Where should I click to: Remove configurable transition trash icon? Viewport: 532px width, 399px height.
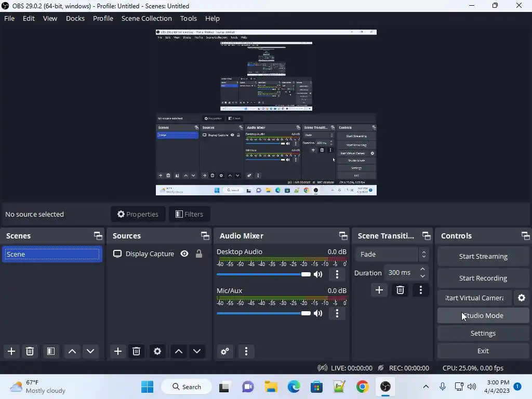400,290
